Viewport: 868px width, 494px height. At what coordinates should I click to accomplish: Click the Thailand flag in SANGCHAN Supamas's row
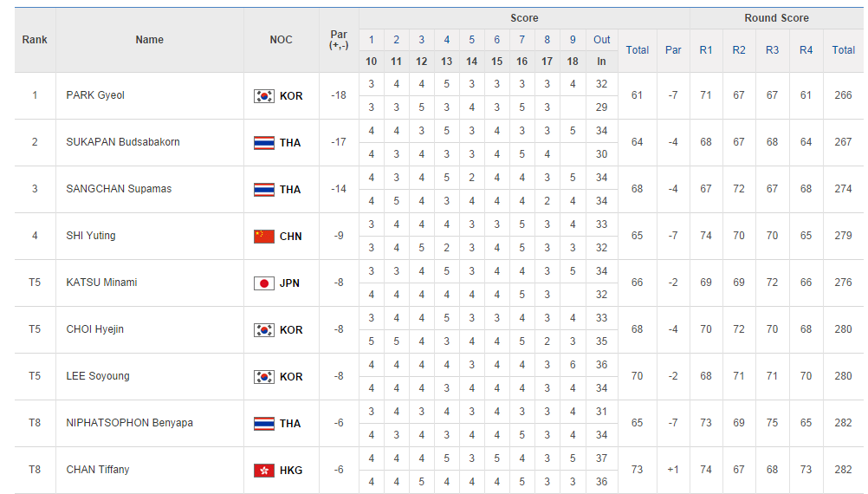coord(263,190)
